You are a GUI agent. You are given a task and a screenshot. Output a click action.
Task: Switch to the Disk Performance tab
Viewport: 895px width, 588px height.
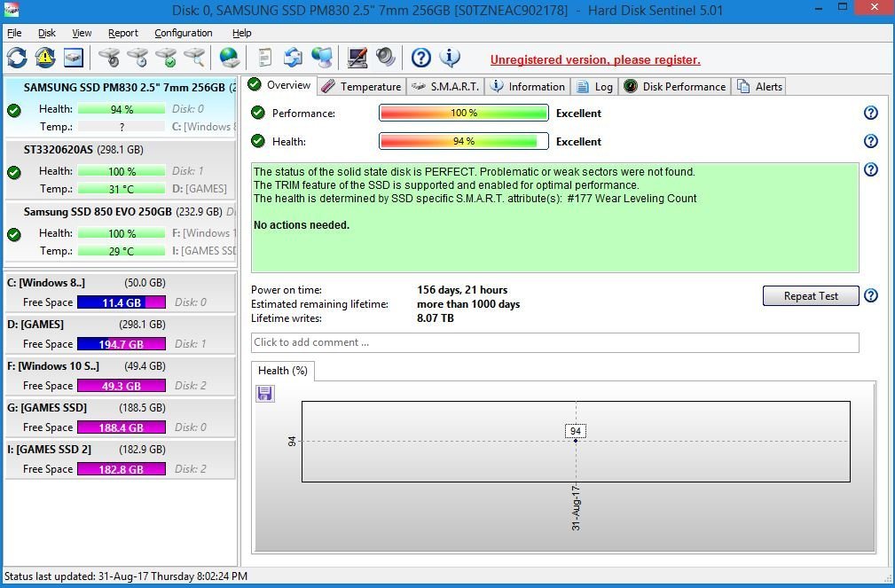675,86
